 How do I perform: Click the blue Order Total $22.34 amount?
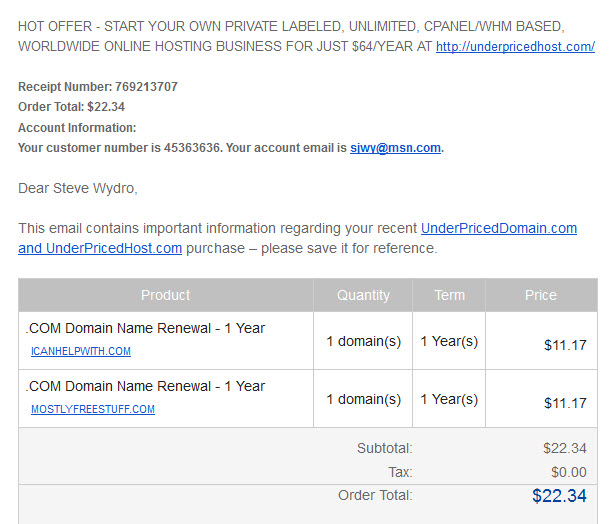point(559,496)
